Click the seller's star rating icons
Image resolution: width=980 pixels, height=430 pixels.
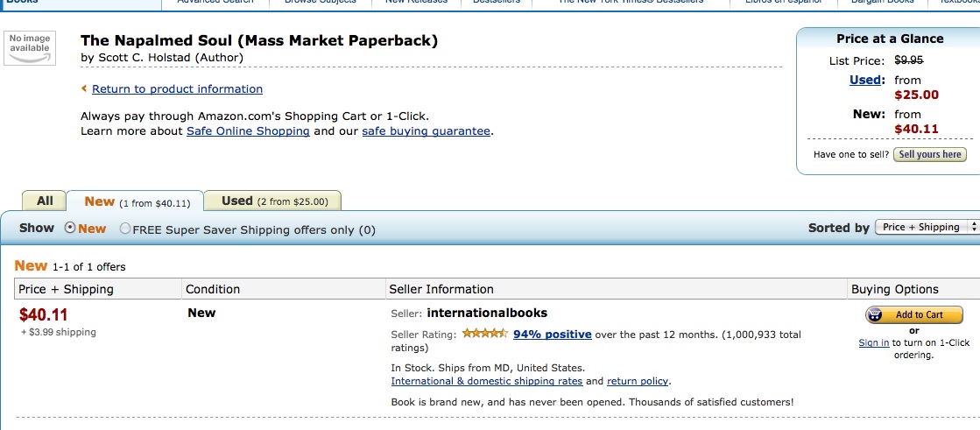(484, 334)
